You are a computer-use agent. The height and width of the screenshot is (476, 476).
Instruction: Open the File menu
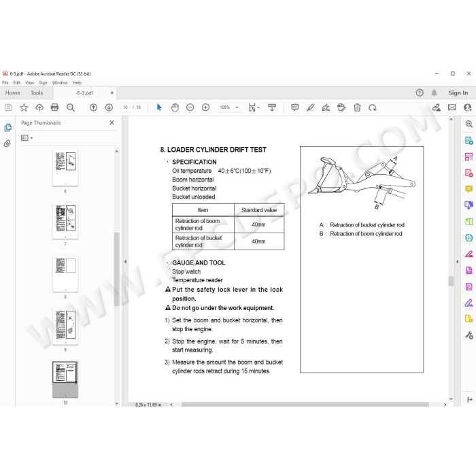[5, 82]
